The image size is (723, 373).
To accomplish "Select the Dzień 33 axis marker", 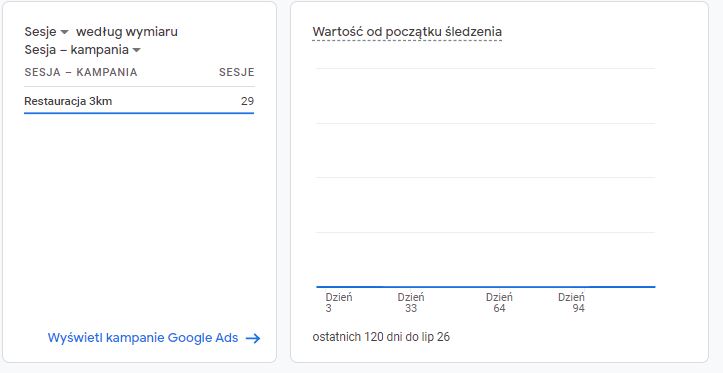I will 410,303.
